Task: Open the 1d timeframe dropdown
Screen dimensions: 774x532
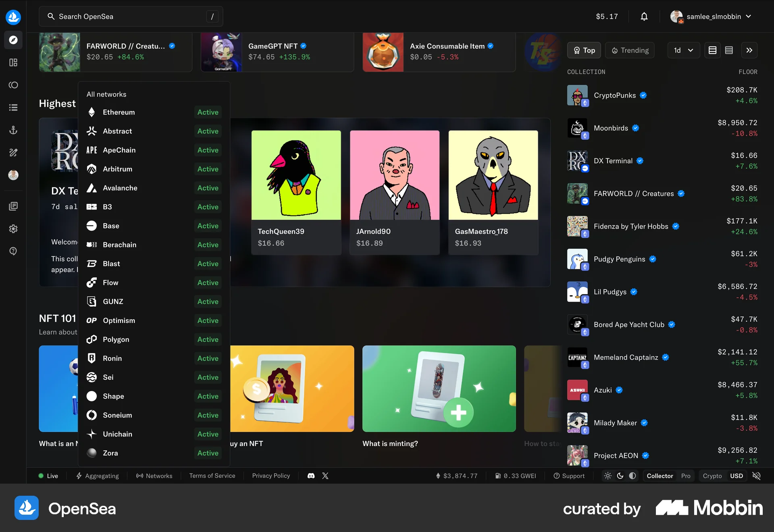Action: click(x=683, y=50)
